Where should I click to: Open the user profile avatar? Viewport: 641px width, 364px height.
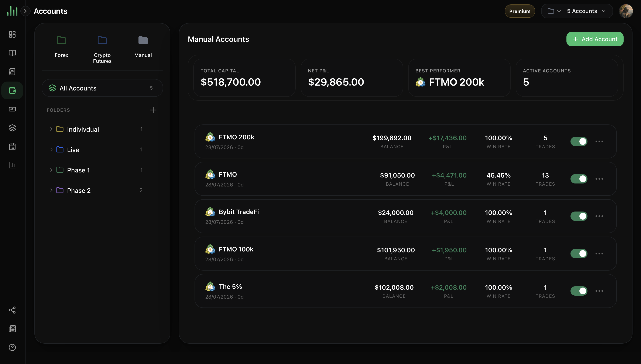pyautogui.click(x=626, y=11)
